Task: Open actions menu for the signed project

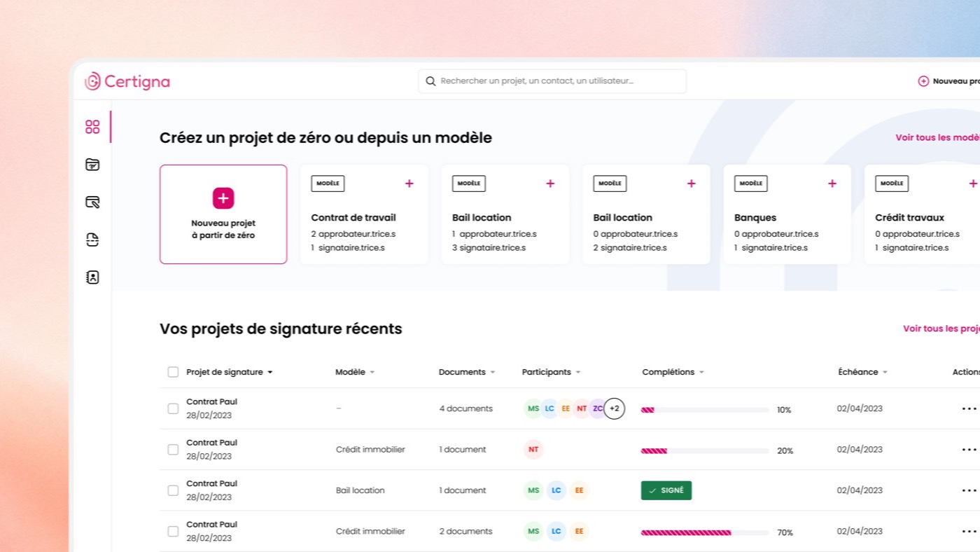Action: pos(969,490)
